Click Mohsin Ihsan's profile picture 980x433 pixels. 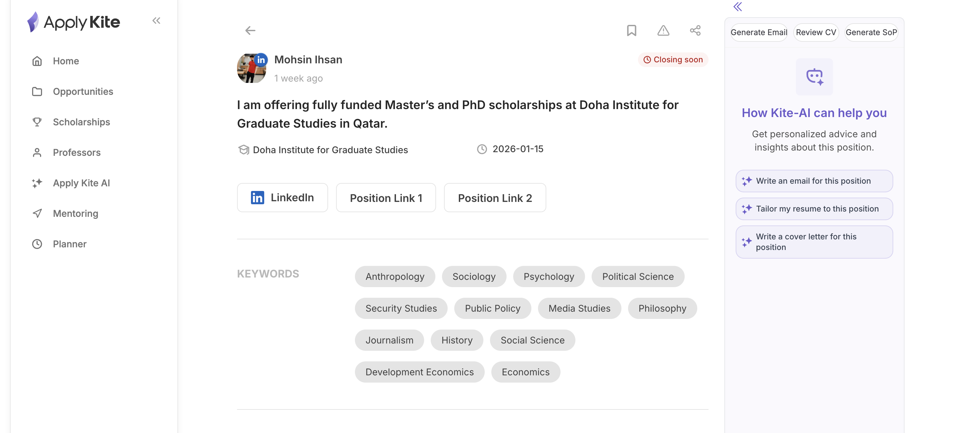click(252, 69)
